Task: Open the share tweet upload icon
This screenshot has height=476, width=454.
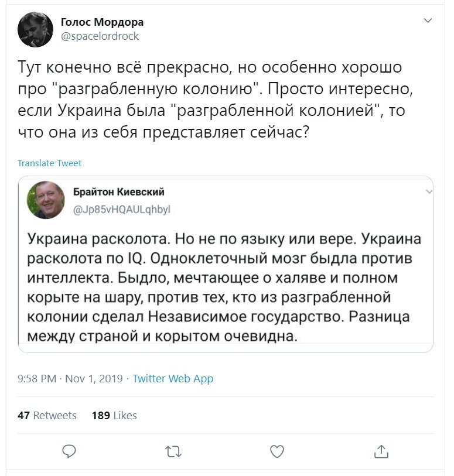Action: (381, 451)
